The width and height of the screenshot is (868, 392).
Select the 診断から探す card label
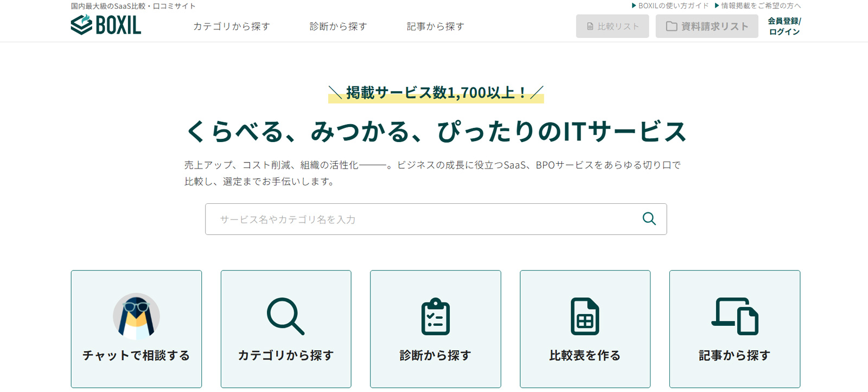pyautogui.click(x=435, y=356)
